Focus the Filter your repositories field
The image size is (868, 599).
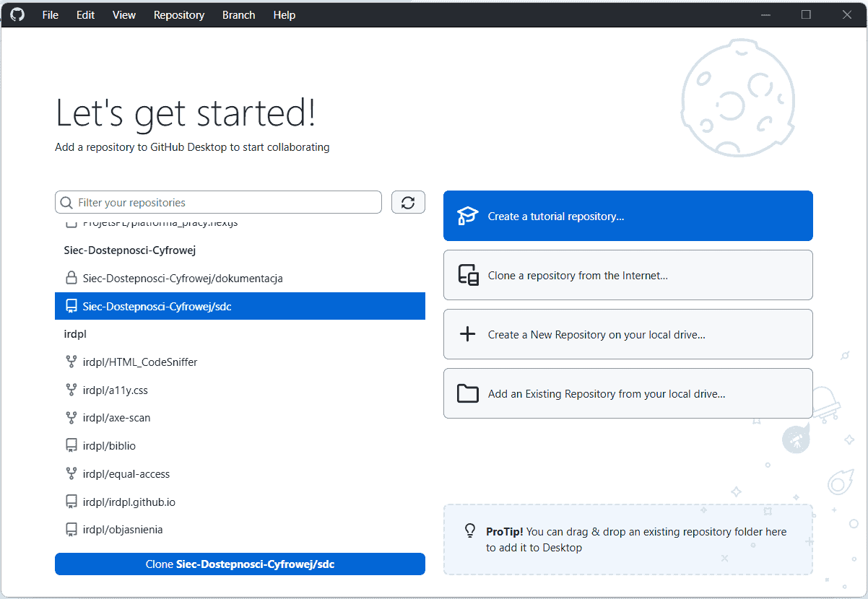(x=224, y=203)
